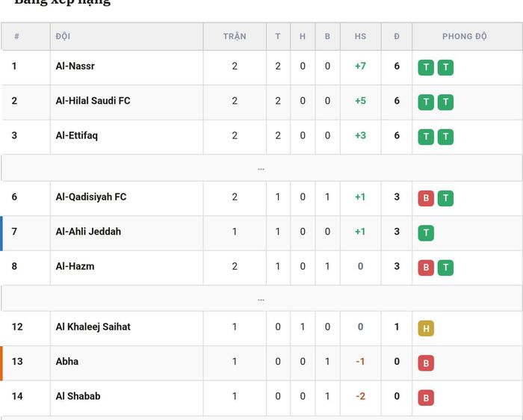The width and height of the screenshot is (523, 420).
Task: Click the PHONG ĐỘ column header
Action: tap(464, 37)
